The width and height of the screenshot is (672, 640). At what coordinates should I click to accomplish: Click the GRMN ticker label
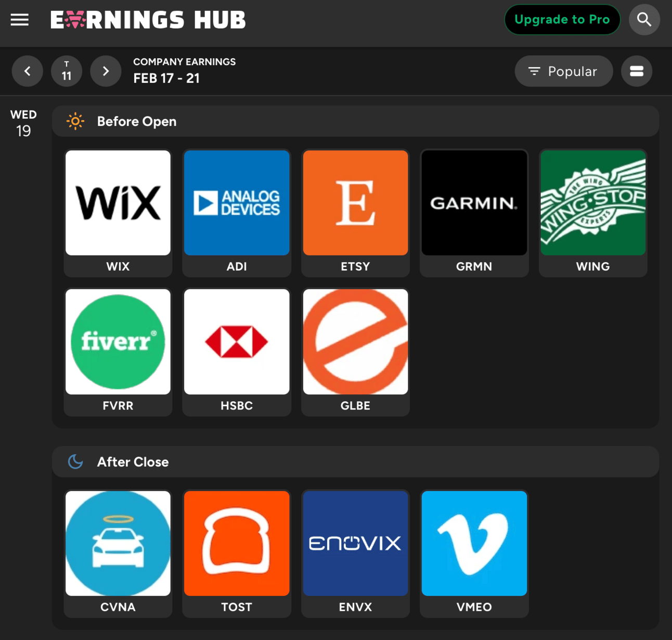click(x=474, y=266)
